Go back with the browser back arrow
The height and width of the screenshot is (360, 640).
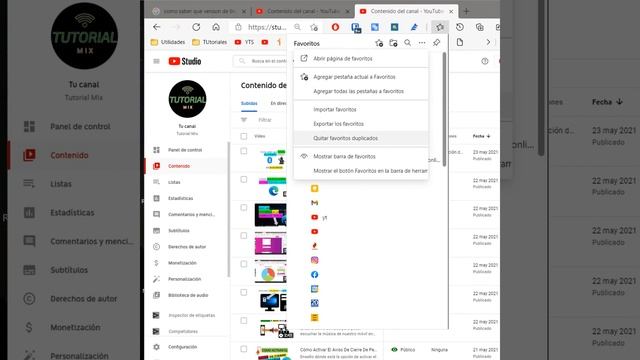tap(157, 27)
